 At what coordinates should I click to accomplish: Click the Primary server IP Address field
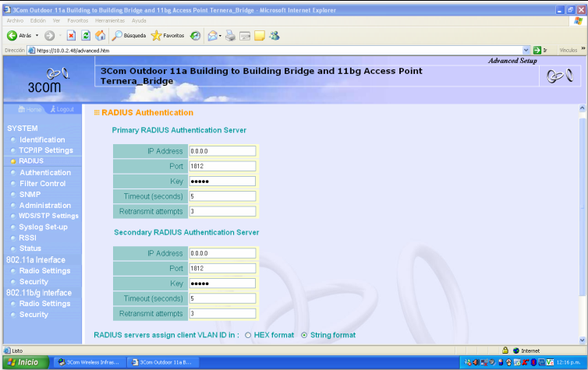[x=222, y=151]
